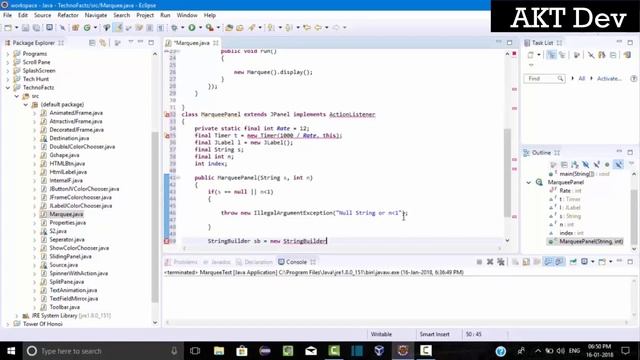Screen dimensions: 640x360
Task: Click Terminate icon in Console toolbar
Action: pos(479,262)
